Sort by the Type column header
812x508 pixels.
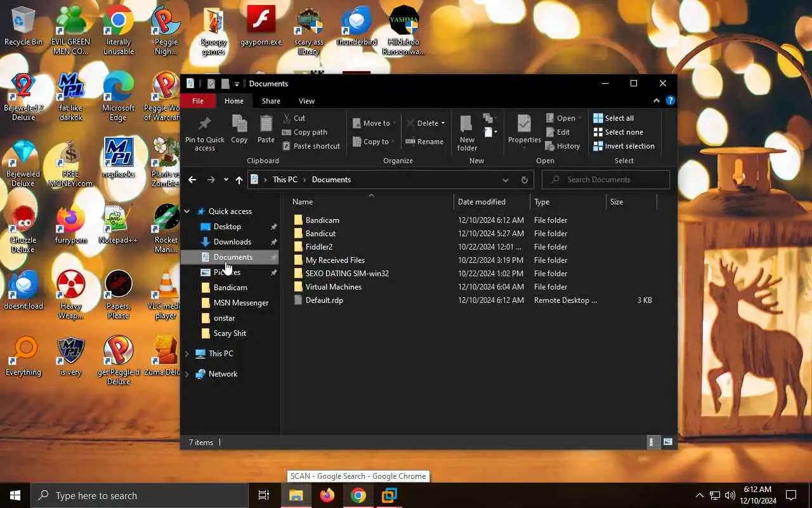pos(568,202)
